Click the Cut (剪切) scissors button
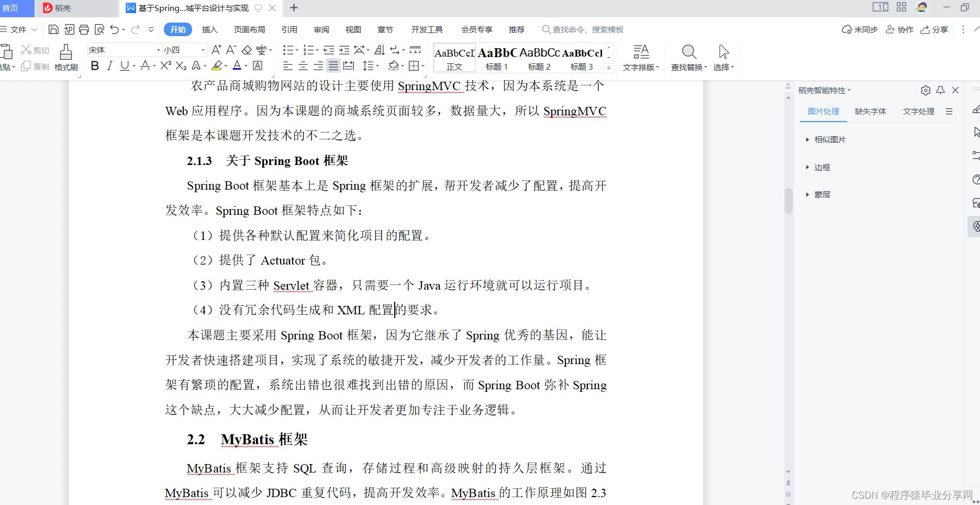The height and width of the screenshot is (505, 980). pyautogui.click(x=35, y=50)
